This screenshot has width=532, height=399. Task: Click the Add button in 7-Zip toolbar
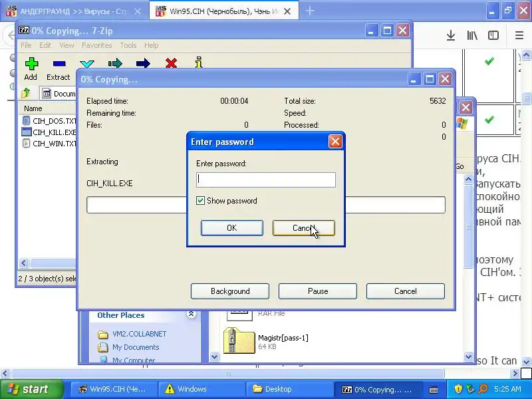tap(31, 69)
